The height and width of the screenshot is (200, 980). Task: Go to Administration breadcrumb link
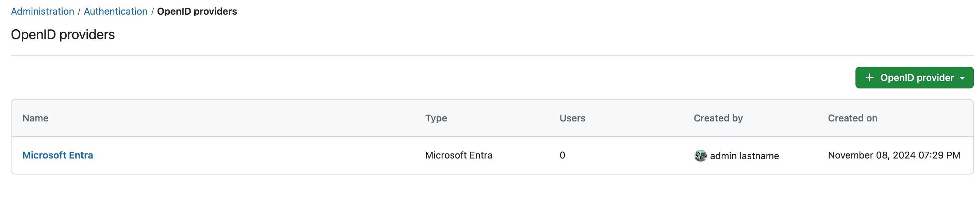(x=43, y=12)
